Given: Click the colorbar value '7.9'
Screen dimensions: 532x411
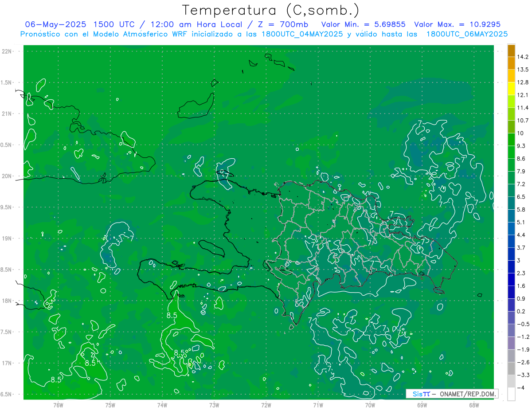Looking at the screenshot, I should click(521, 172).
